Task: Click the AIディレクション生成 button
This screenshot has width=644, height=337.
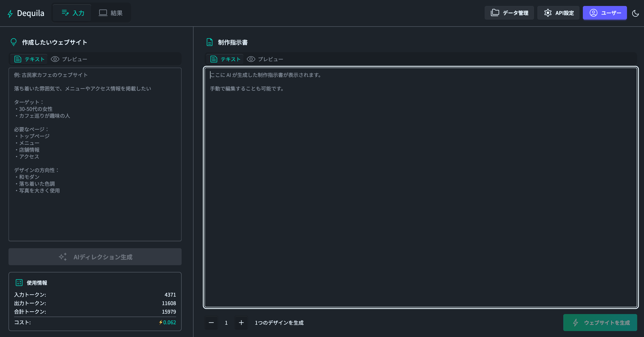Action: (95, 257)
